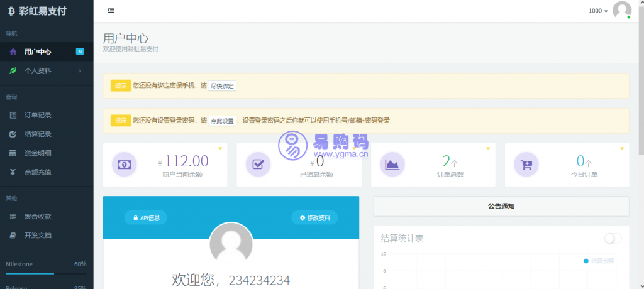
Task: Click the large profile avatar picture
Action: [231, 244]
